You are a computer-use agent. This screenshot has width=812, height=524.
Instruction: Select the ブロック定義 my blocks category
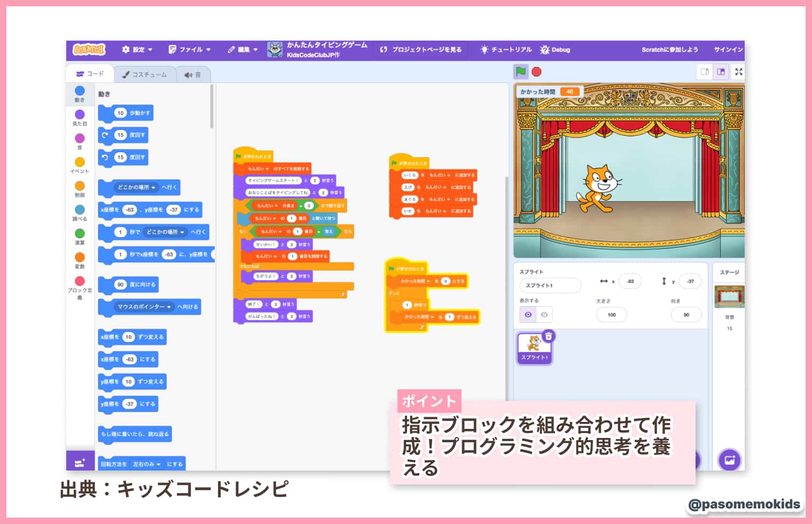tap(80, 288)
